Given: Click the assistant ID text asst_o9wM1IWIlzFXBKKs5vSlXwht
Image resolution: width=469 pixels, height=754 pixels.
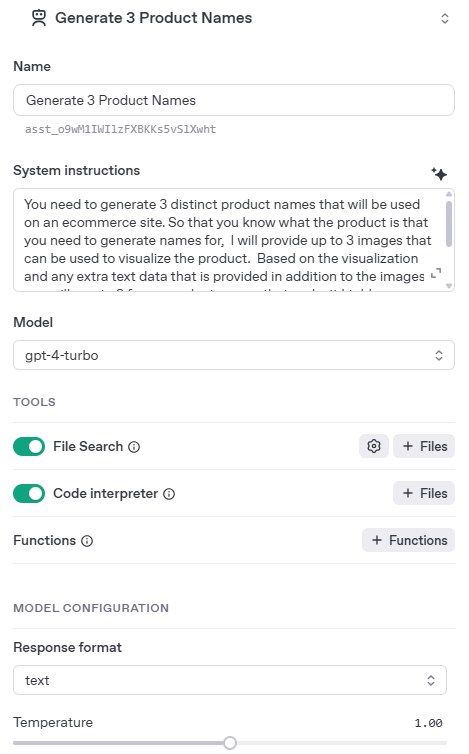Looking at the screenshot, I should pos(121,129).
